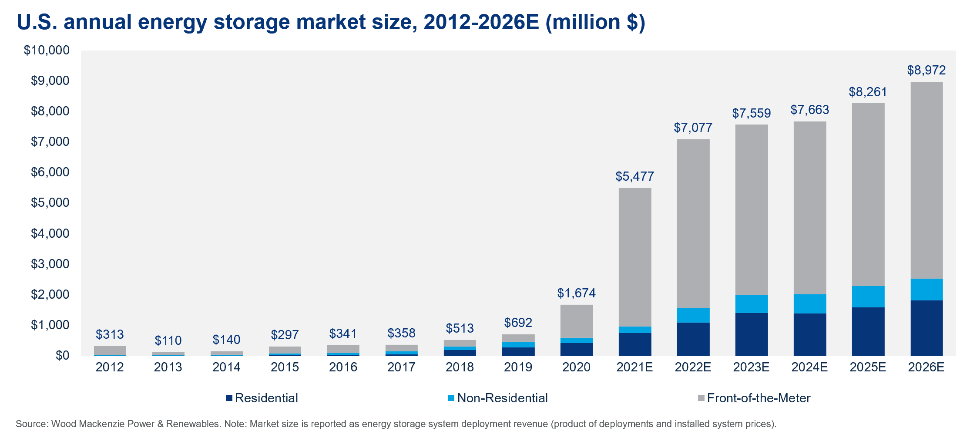Select the Residential legend label text
The width and height of the screenshot is (980, 438).
[266, 398]
